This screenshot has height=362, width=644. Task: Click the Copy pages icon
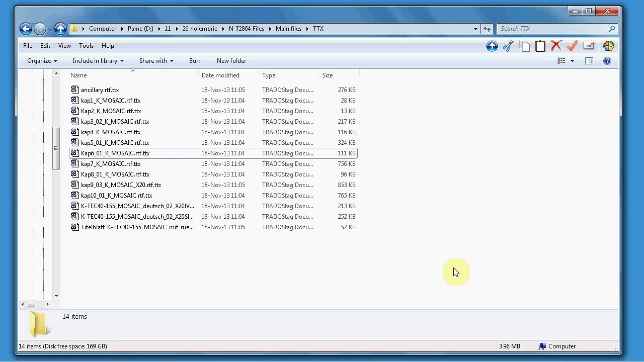tap(524, 46)
